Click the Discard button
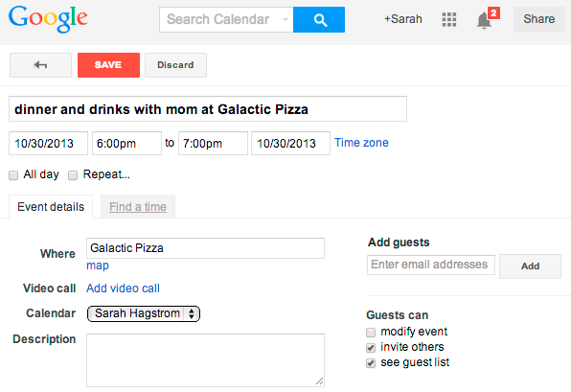The height and width of the screenshot is (392, 571). click(x=175, y=65)
